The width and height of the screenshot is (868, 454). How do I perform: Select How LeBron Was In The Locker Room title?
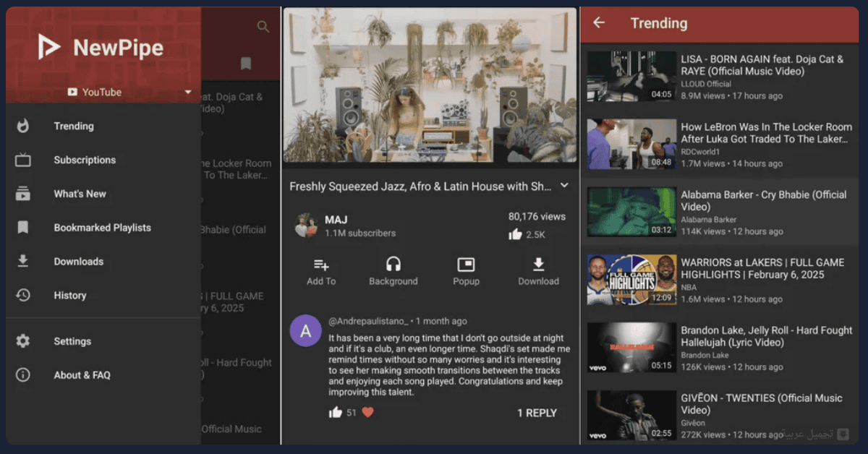tap(767, 133)
